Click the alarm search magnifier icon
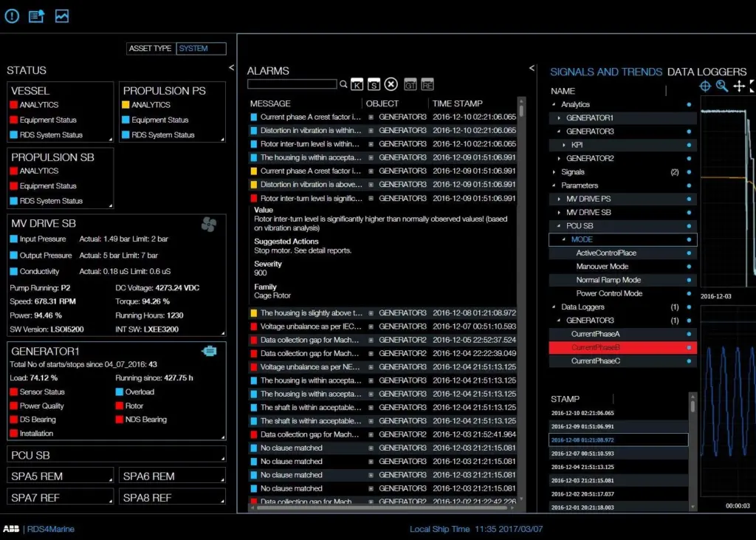The width and height of the screenshot is (756, 540). tap(343, 84)
